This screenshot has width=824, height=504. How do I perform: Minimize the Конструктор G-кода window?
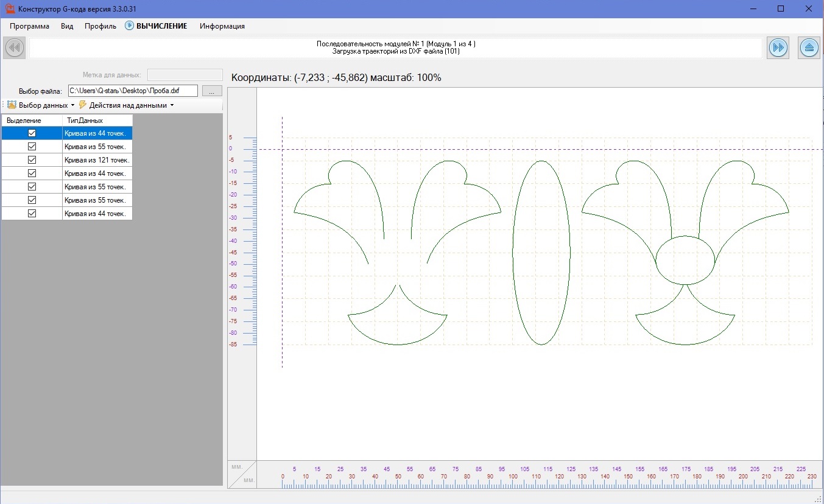(x=753, y=9)
